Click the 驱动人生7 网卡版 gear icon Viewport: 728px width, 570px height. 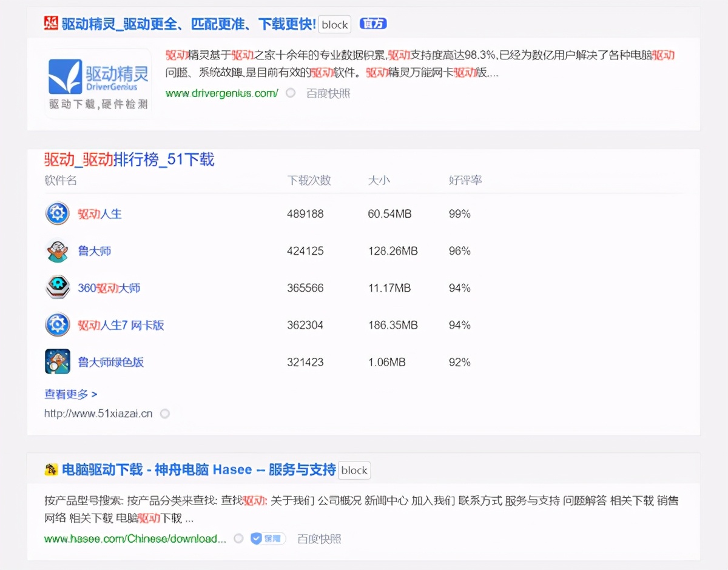(x=58, y=325)
